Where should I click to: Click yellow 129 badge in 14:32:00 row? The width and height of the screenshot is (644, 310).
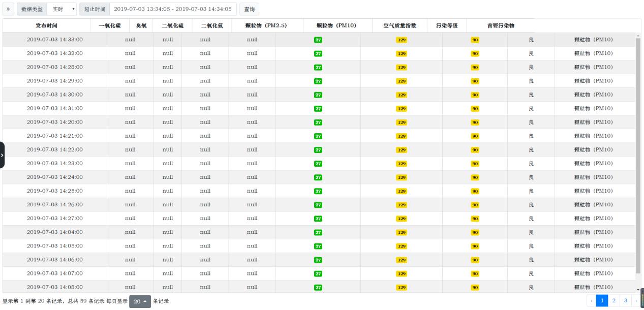tap(401, 53)
